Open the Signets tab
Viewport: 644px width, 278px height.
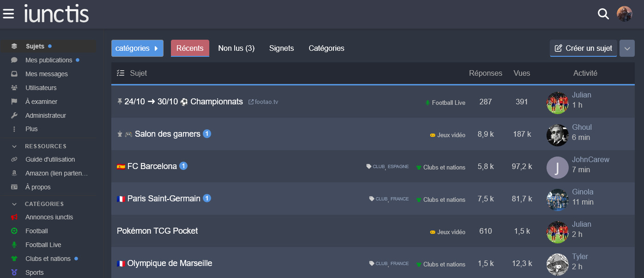[281, 48]
